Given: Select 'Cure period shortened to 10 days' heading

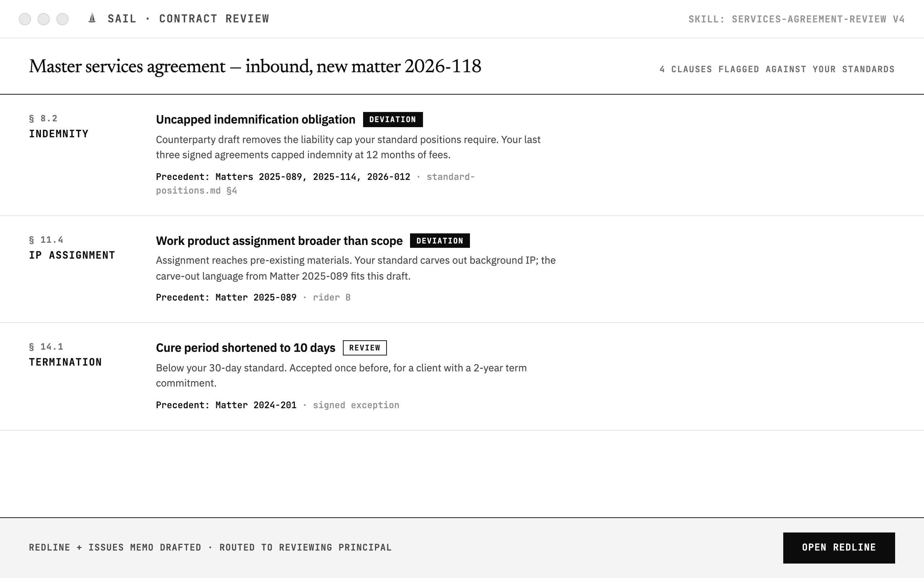Looking at the screenshot, I should [x=245, y=348].
